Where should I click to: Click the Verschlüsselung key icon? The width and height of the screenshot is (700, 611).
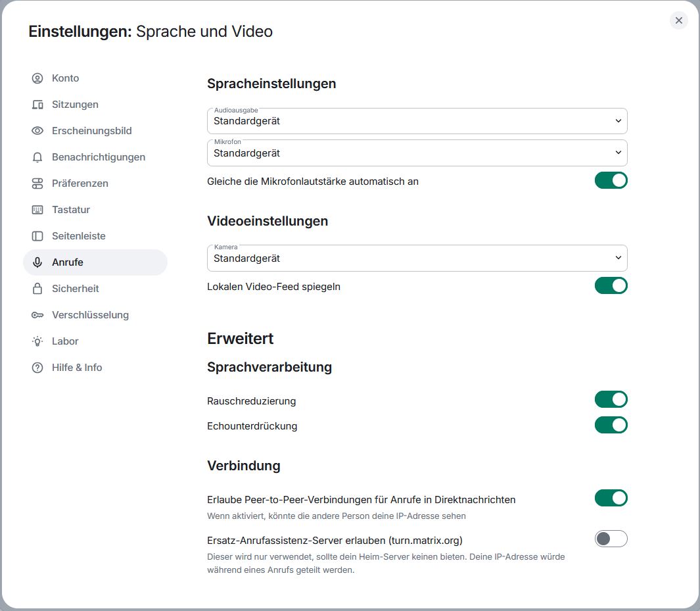37,315
